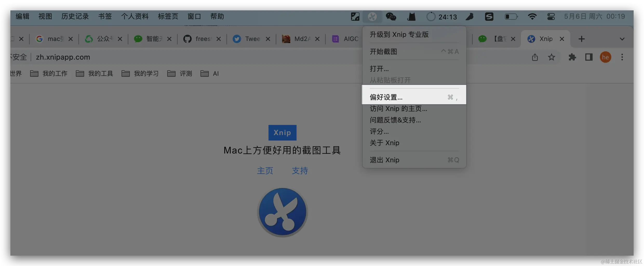Select 关于 Xnip

pyautogui.click(x=414, y=143)
